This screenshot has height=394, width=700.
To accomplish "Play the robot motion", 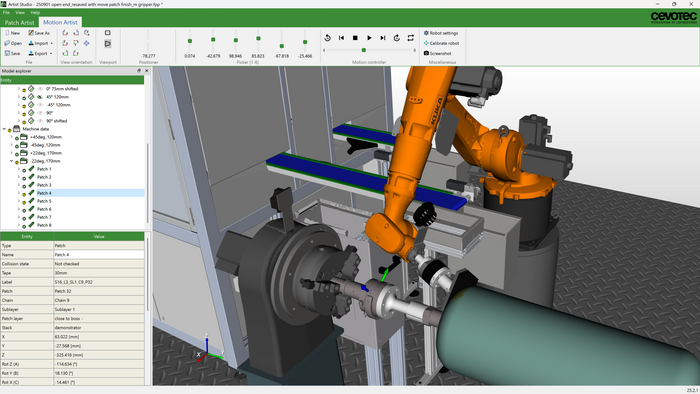I will coord(369,38).
